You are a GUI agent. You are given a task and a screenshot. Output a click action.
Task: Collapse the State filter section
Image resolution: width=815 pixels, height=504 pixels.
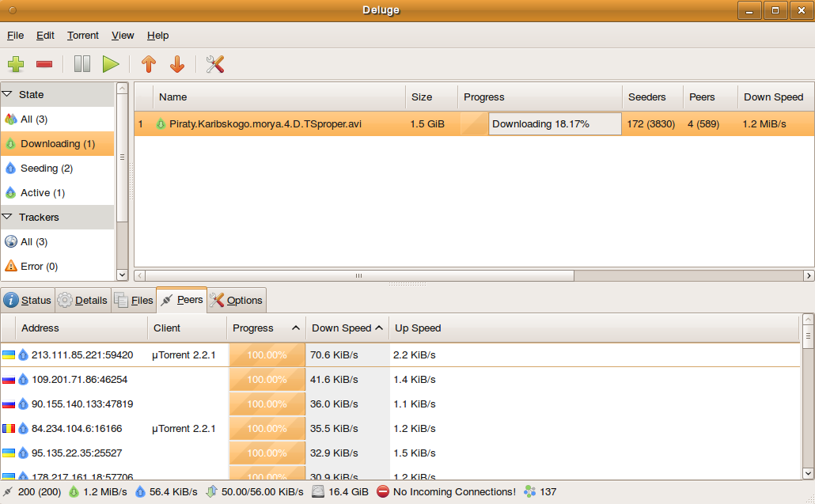8,94
